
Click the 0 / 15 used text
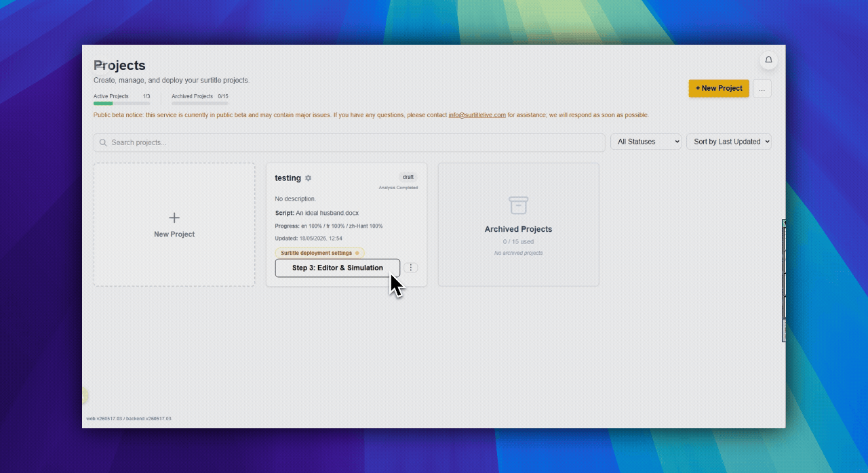coord(518,242)
